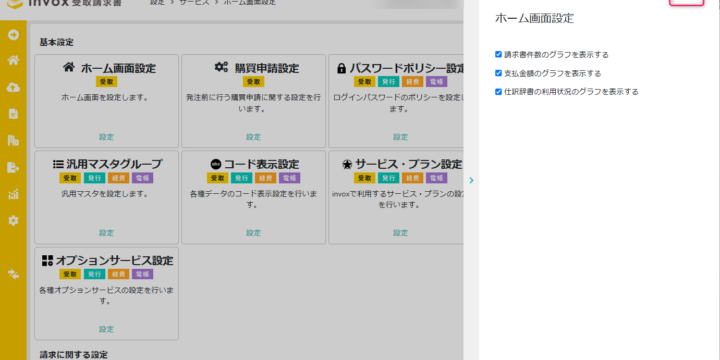The height and width of the screenshot is (360, 720).
Task: Open 設定 link on 購買申請設定 card
Action: tap(253, 137)
